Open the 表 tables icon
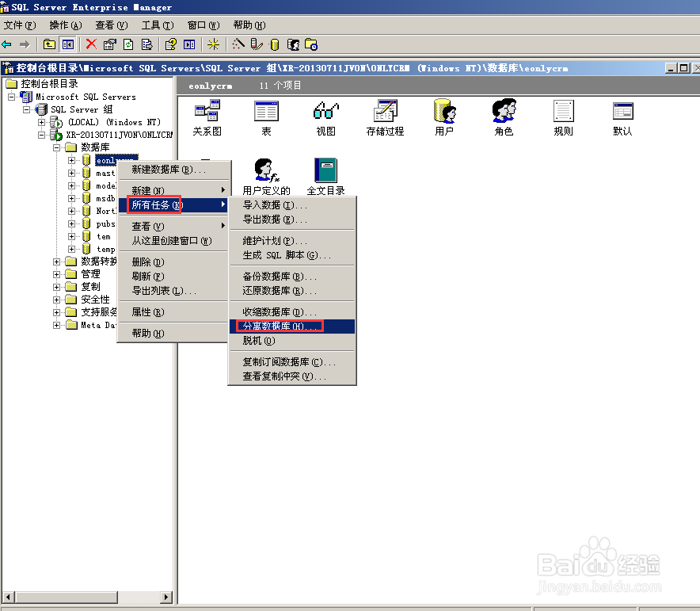This screenshot has width=700, height=611. tap(267, 118)
